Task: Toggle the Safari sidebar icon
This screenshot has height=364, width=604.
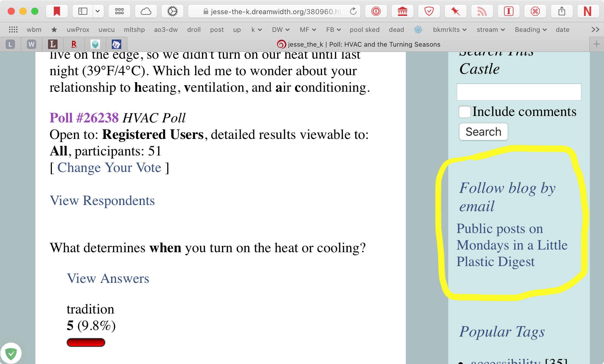Action: click(83, 12)
